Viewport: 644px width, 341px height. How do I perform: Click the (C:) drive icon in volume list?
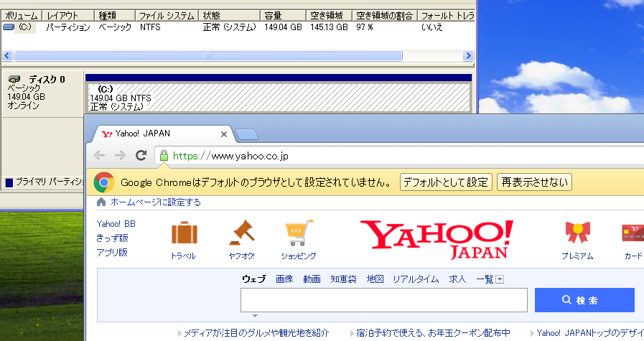[x=9, y=27]
